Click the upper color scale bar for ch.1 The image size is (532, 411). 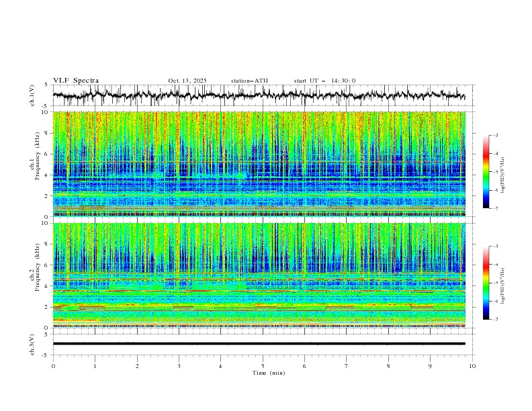[x=486, y=172]
